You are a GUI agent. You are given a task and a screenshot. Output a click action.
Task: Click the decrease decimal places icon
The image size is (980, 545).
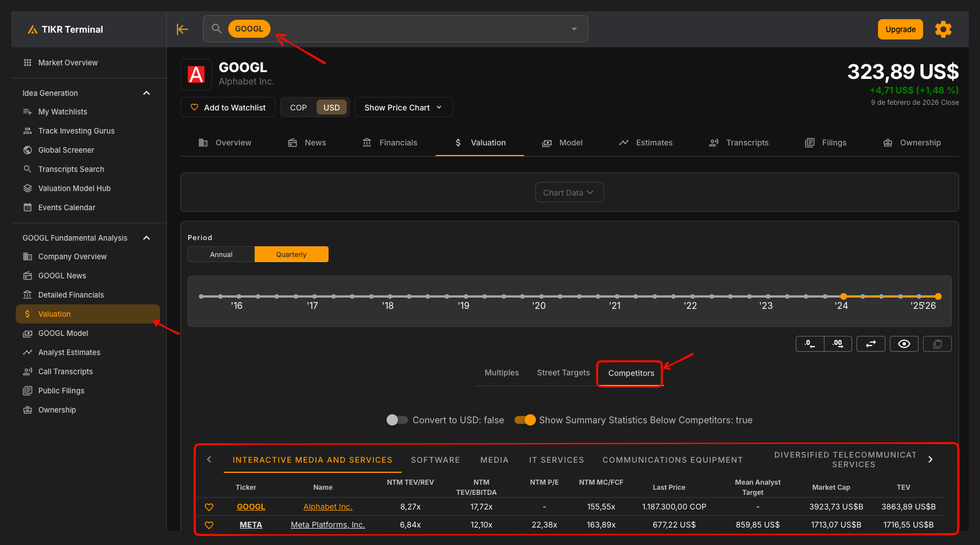pyautogui.click(x=810, y=344)
